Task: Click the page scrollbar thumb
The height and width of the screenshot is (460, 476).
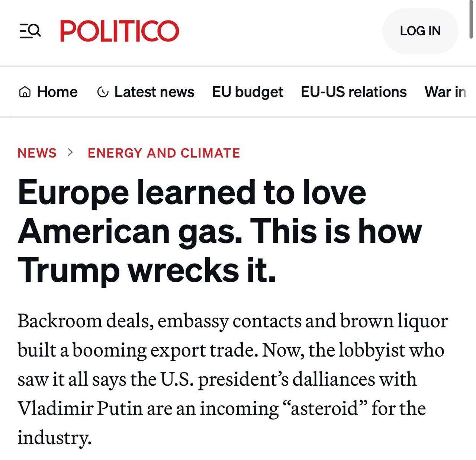Action: [471, 19]
